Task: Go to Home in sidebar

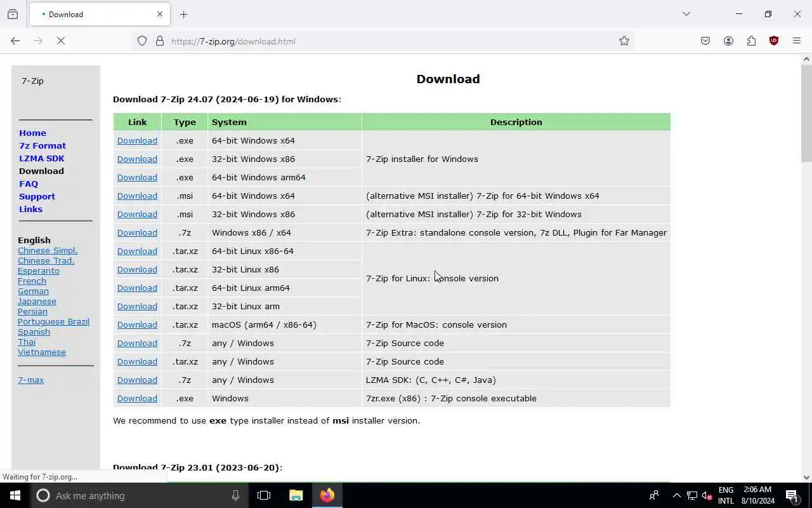Action: pos(32,133)
